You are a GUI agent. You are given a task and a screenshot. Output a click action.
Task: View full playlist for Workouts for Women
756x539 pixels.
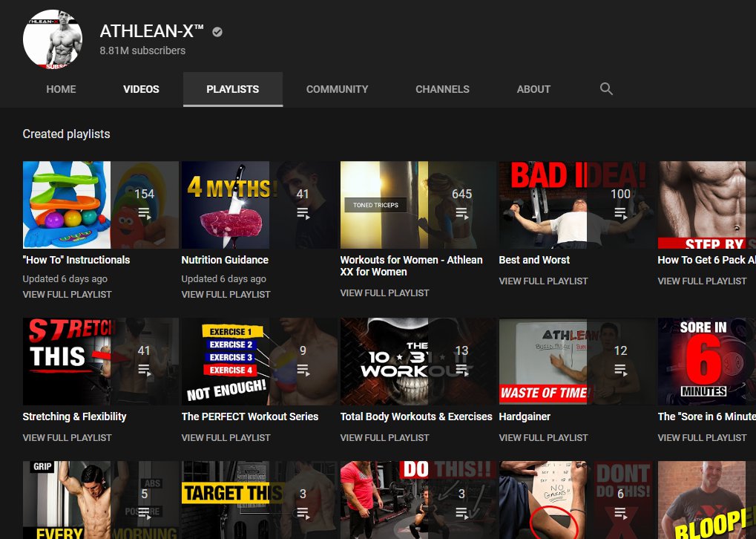click(384, 293)
